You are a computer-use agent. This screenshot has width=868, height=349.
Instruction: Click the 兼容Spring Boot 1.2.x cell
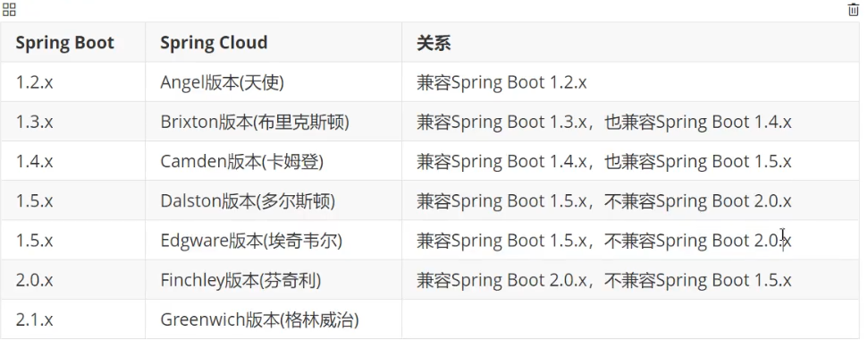(x=630, y=82)
